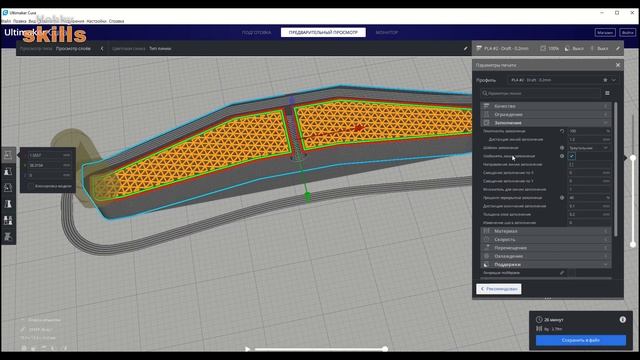Open the Edit menu
This screenshot has height=360, width=640.
click(20, 21)
